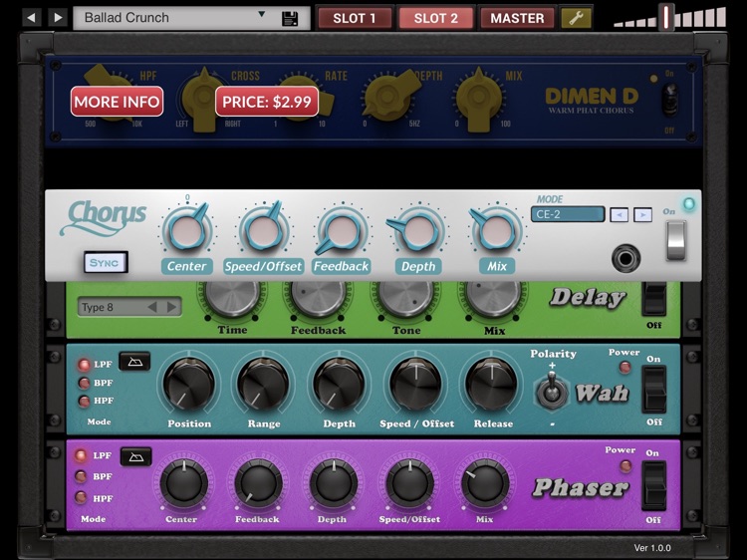The width and height of the screenshot is (747, 560).
Task: Click the Phaser Mix knob
Action: [x=485, y=483]
